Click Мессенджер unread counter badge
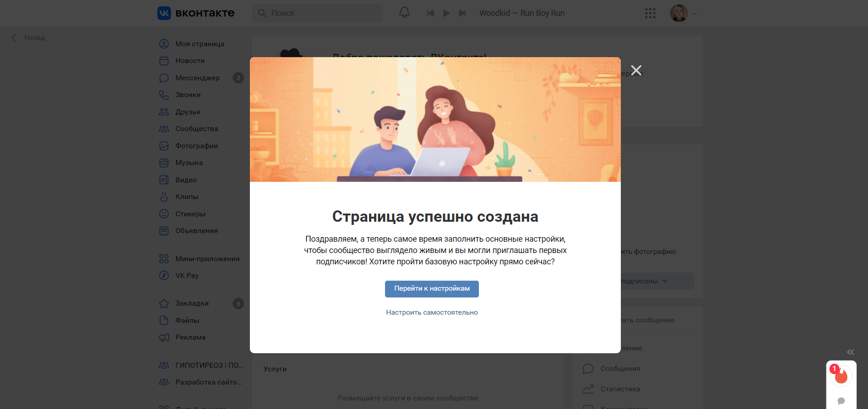 tap(238, 78)
